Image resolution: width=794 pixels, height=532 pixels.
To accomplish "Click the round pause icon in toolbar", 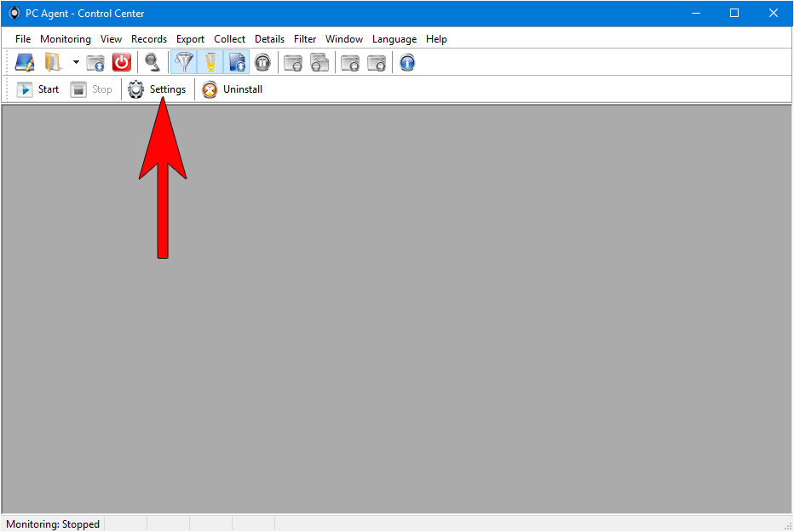I will click(262, 62).
